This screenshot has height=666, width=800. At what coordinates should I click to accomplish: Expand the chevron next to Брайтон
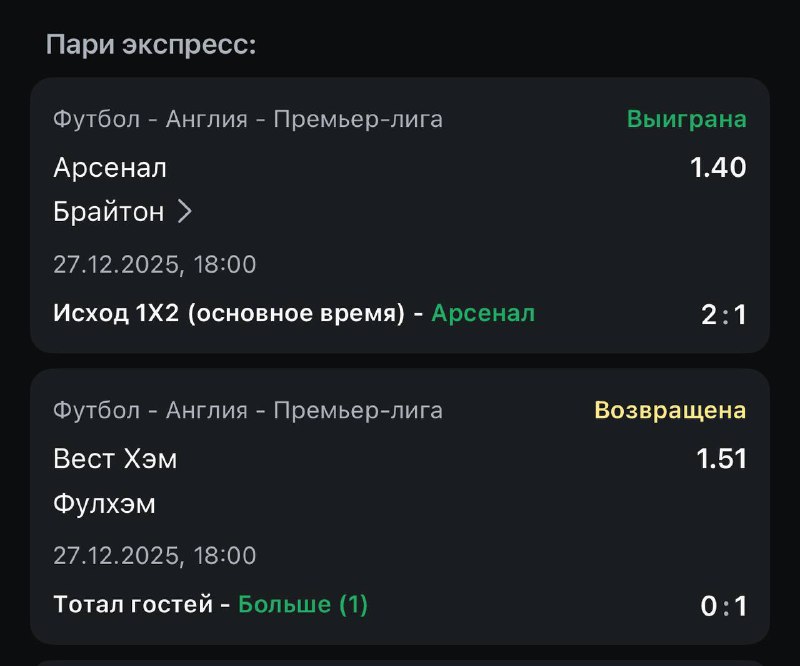click(184, 212)
